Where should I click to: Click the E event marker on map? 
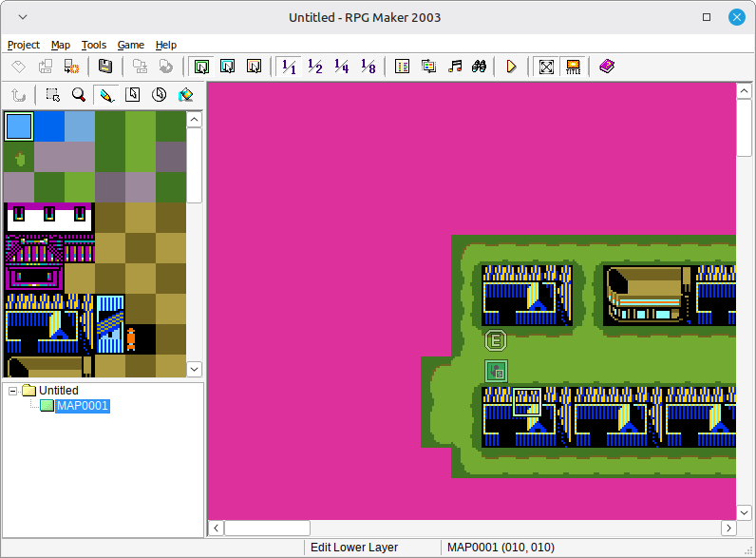(496, 340)
